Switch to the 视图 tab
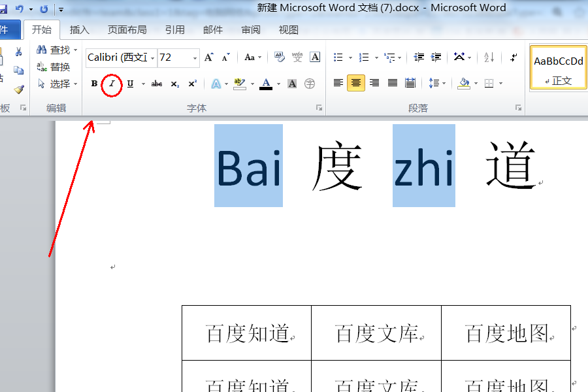This screenshot has width=588, height=392. pyautogui.click(x=288, y=29)
